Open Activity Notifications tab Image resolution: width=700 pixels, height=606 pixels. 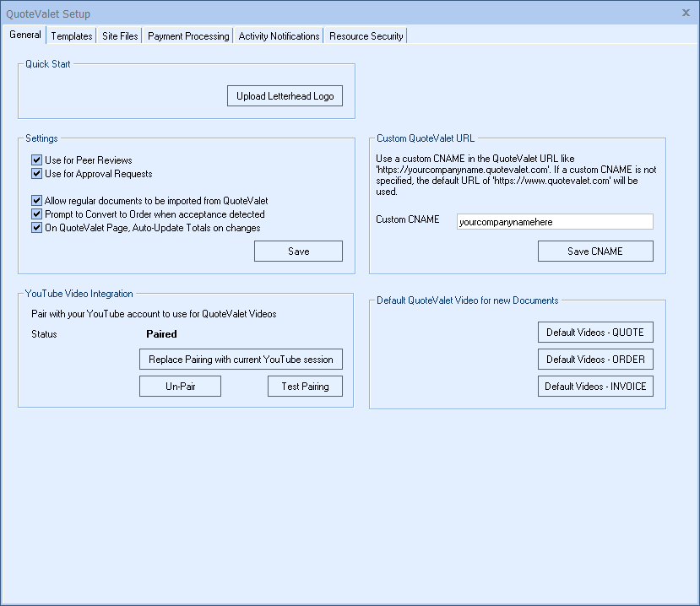click(279, 36)
